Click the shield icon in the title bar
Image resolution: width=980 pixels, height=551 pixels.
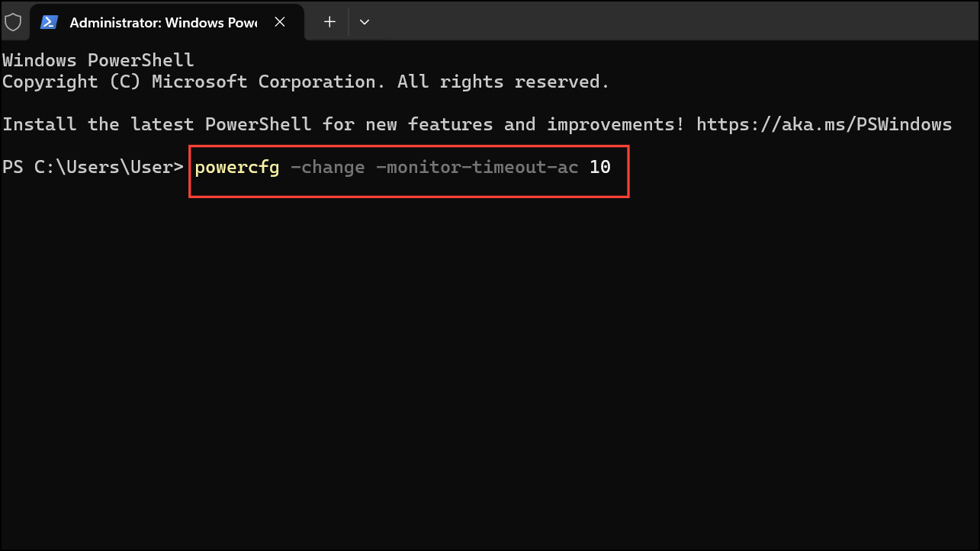pos(13,22)
